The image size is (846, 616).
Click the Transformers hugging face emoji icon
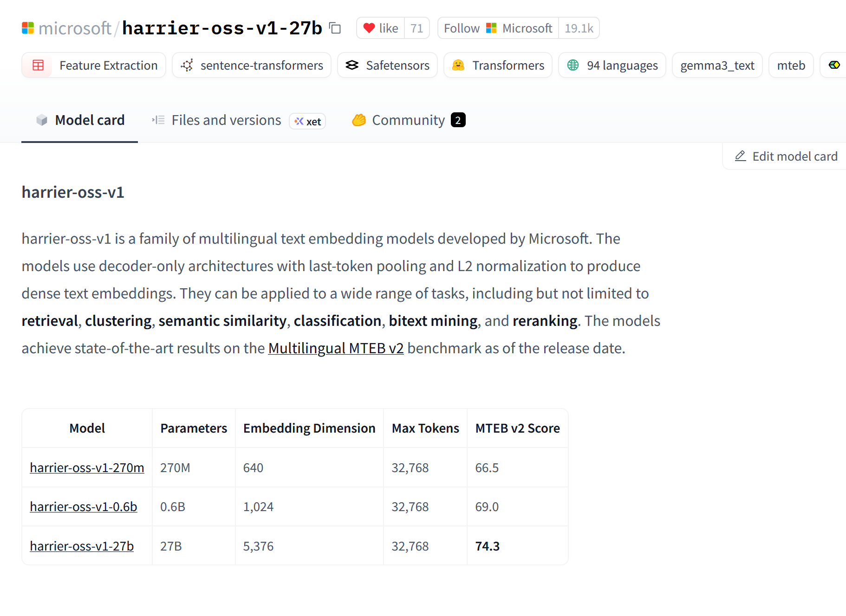(x=458, y=65)
